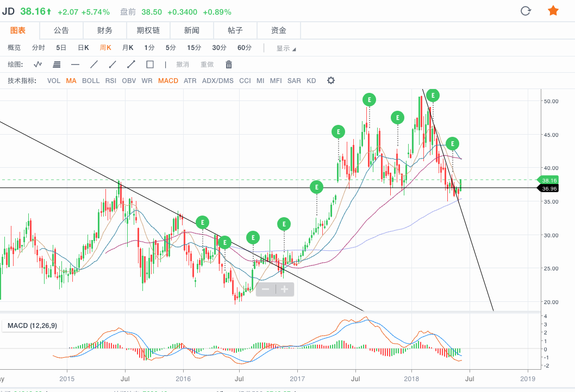Toggle the MACD indicator off
This screenshot has width=575, height=392.
(168, 81)
